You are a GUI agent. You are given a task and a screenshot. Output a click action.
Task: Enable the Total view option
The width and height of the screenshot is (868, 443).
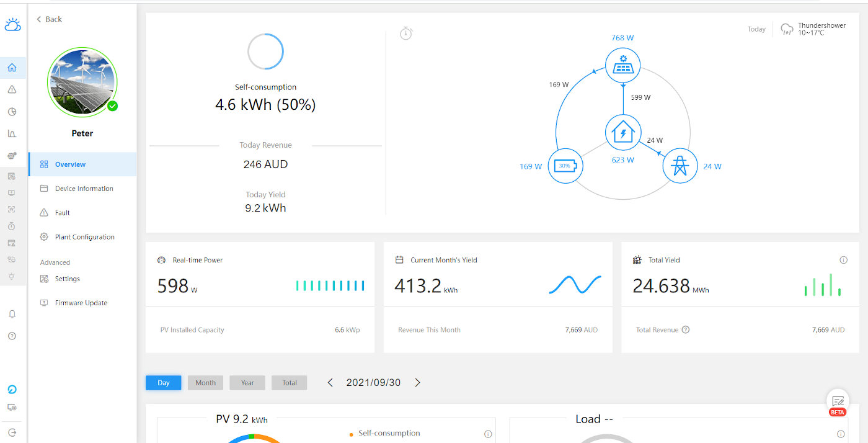[289, 383]
